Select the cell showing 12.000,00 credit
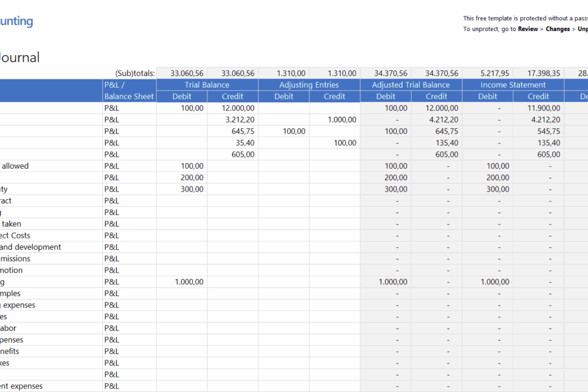 (x=237, y=107)
